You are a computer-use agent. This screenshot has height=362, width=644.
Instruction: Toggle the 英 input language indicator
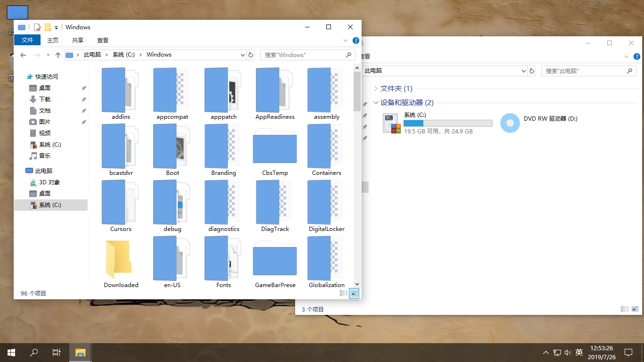pos(579,352)
